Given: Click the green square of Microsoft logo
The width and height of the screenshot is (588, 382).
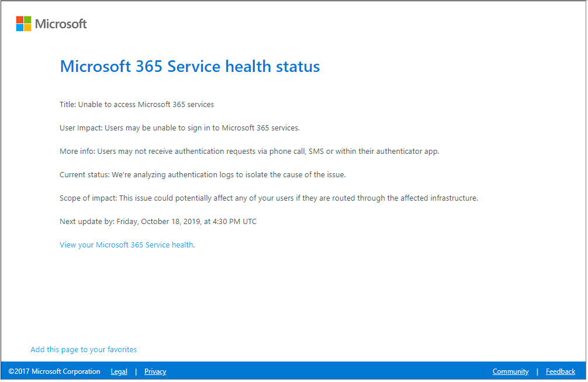Looking at the screenshot, I should coord(27,20).
